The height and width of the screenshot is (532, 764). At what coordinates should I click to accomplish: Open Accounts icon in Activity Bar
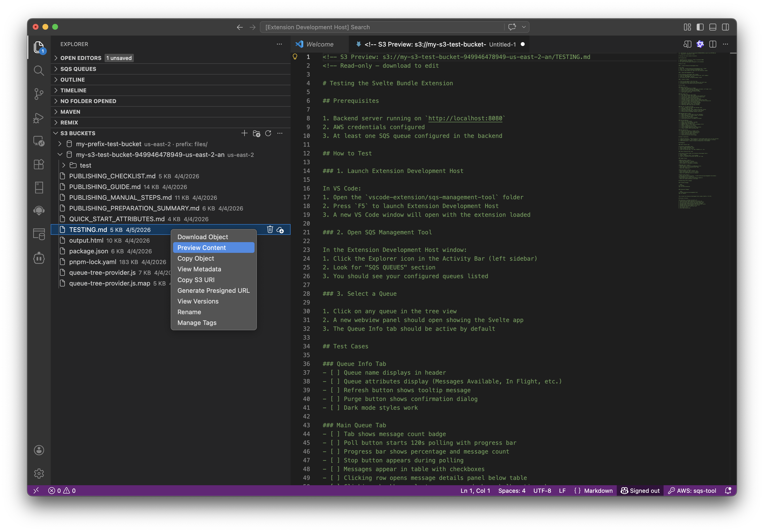(39, 450)
